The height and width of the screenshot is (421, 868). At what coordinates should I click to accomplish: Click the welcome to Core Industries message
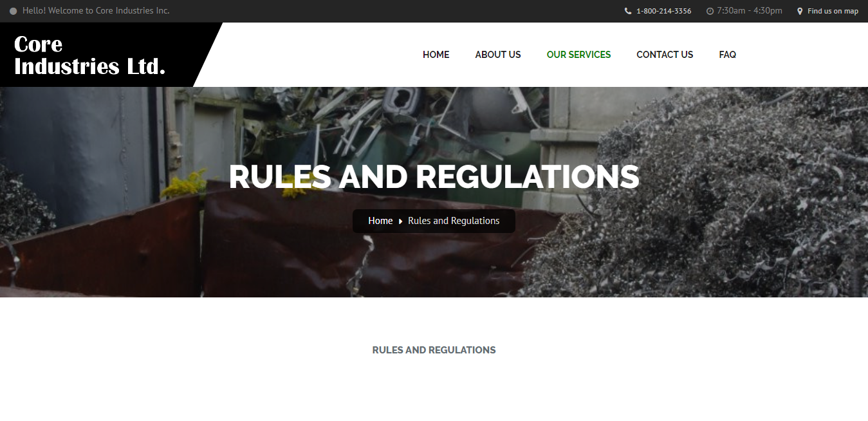(96, 11)
